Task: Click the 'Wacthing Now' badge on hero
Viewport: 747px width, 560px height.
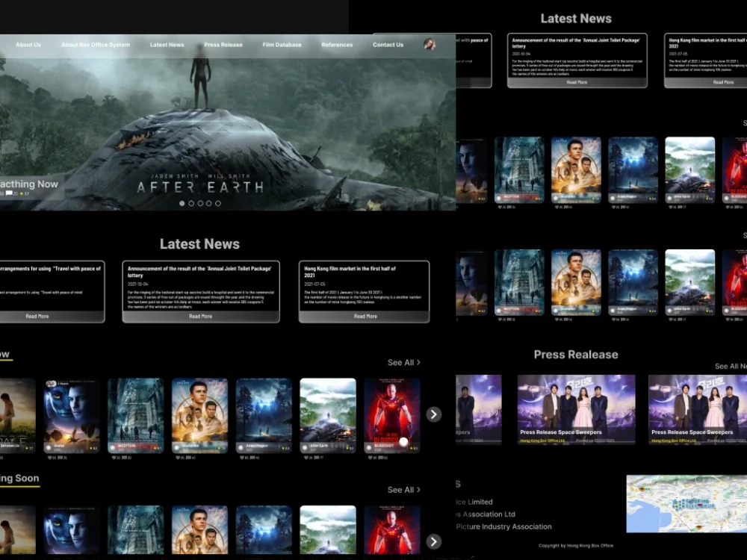Action: 31,187
